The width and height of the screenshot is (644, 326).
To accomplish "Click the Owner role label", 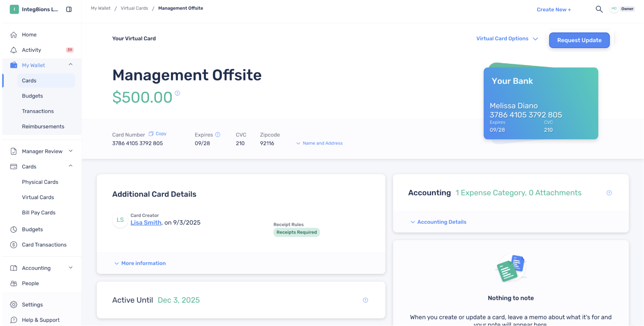I will [627, 9].
